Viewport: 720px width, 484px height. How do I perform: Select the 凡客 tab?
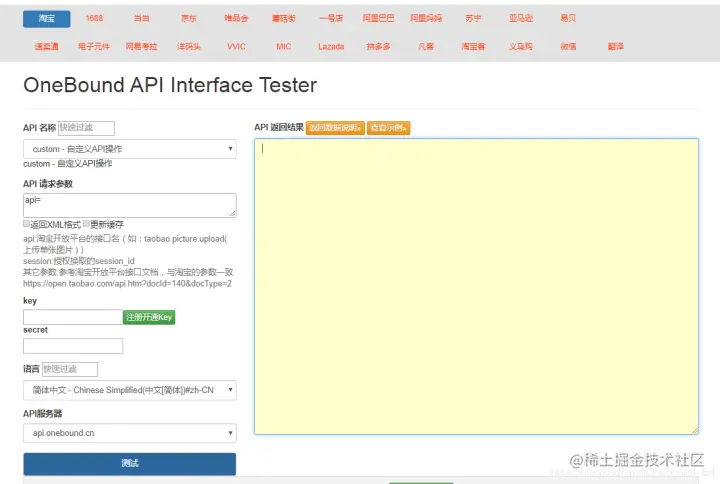click(426, 46)
